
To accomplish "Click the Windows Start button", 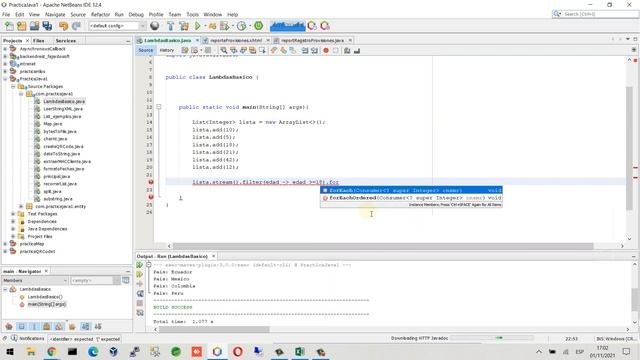I will [x=10, y=351].
